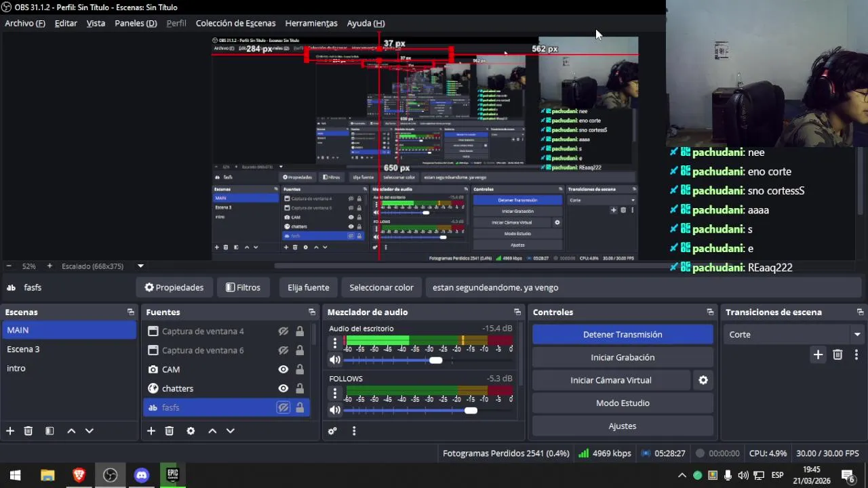Open virtual camera settings gear

point(703,380)
